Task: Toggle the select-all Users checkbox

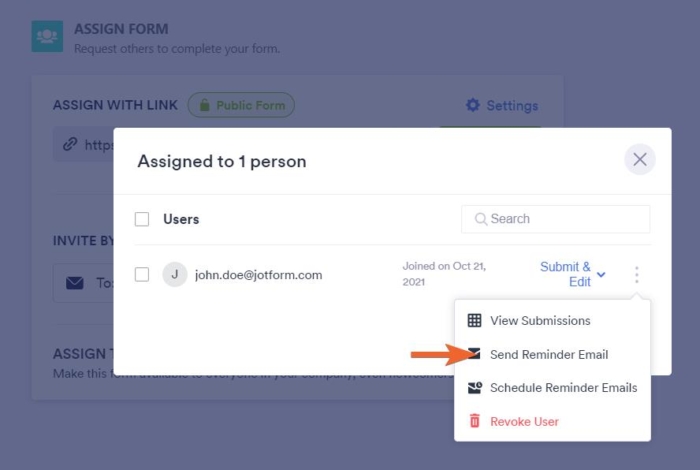Action: tap(142, 219)
